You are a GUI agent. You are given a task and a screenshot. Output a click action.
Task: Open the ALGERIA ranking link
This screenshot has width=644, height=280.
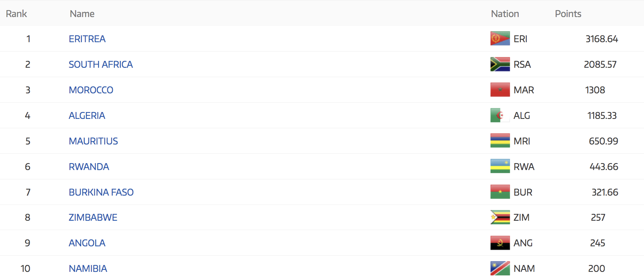tap(87, 116)
